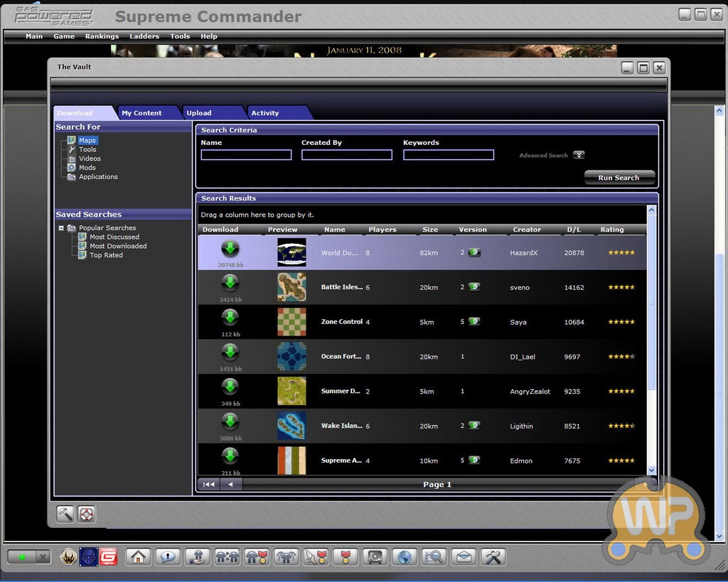This screenshot has width=728, height=582.
Task: Click the lifebuoy help icon in Vault
Action: tap(86, 514)
